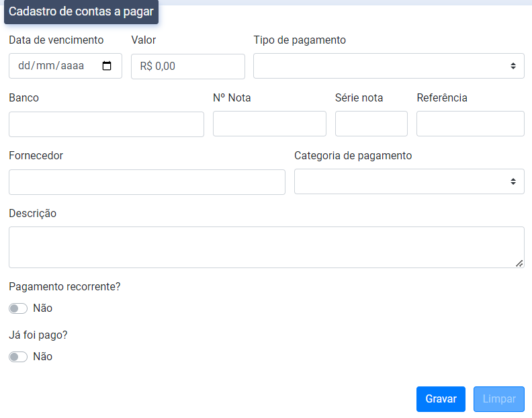Viewport: 532px width, 418px height.
Task: Click the Valor field showing R$ 0,00
Action: (187, 66)
